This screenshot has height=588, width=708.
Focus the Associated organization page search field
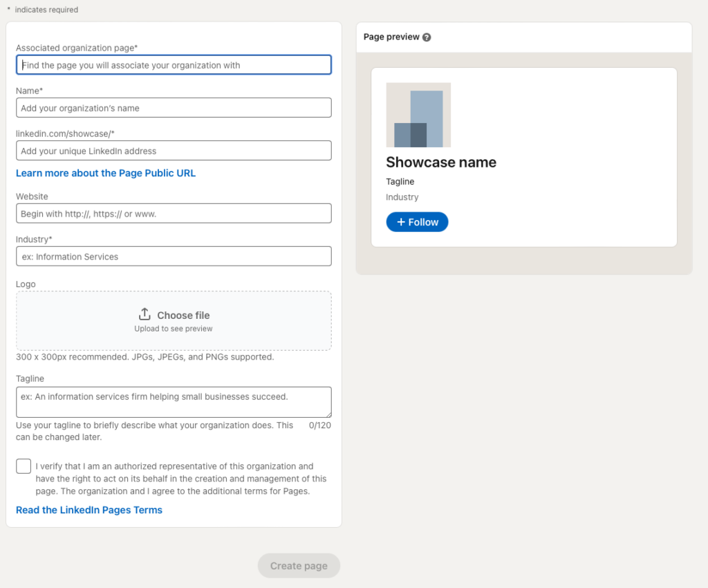(174, 65)
